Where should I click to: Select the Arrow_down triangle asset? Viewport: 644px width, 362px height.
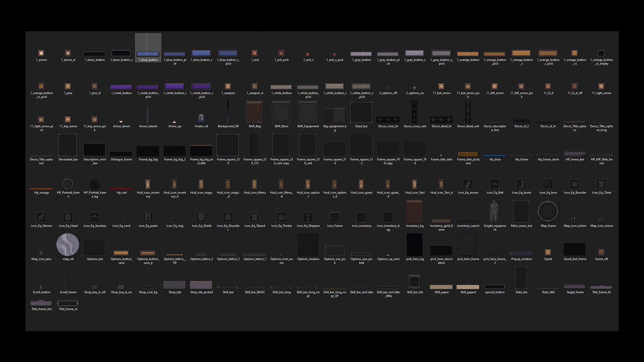point(121,122)
